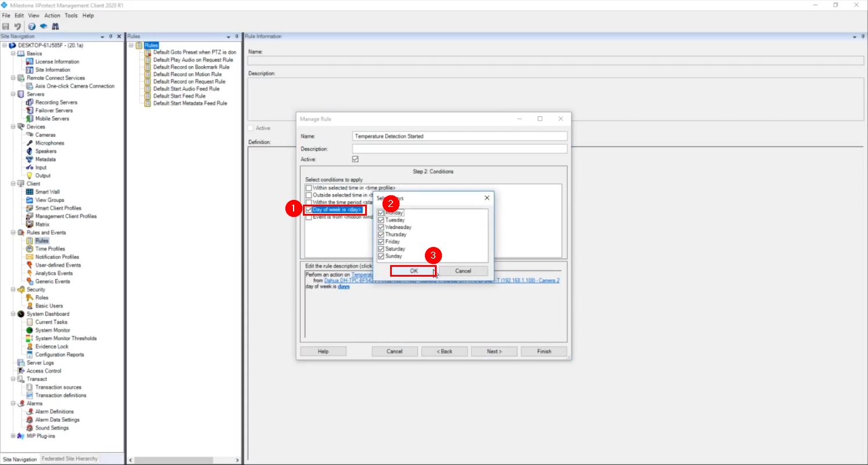Switch to the Federated Site Hierarchy tab
This screenshot has width=868, height=465.
click(69, 459)
